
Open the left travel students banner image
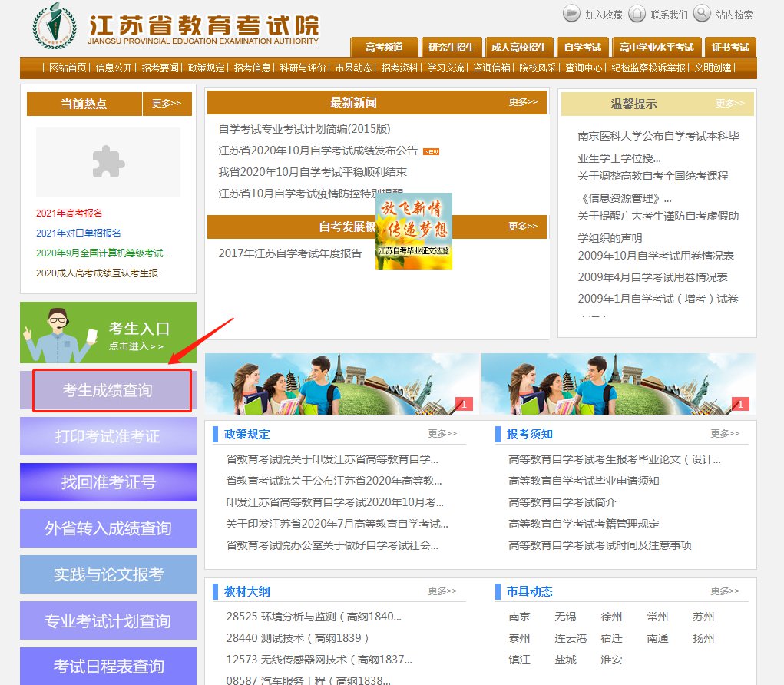click(x=339, y=384)
